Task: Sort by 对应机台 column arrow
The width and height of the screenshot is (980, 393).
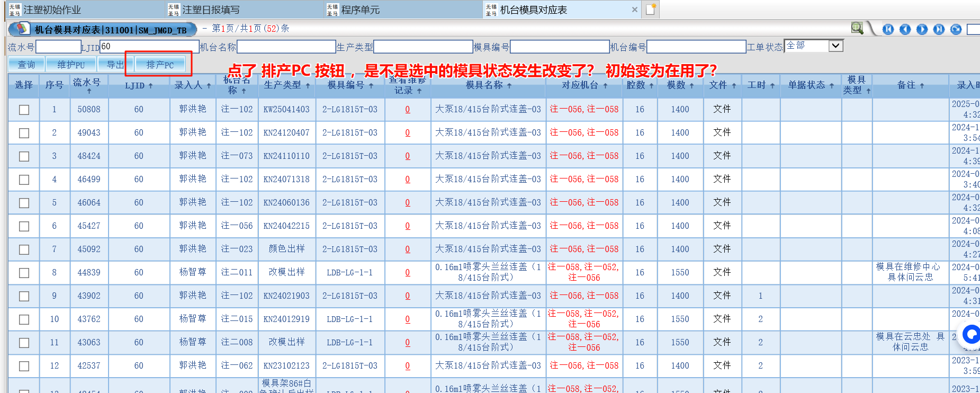Action: [605, 85]
